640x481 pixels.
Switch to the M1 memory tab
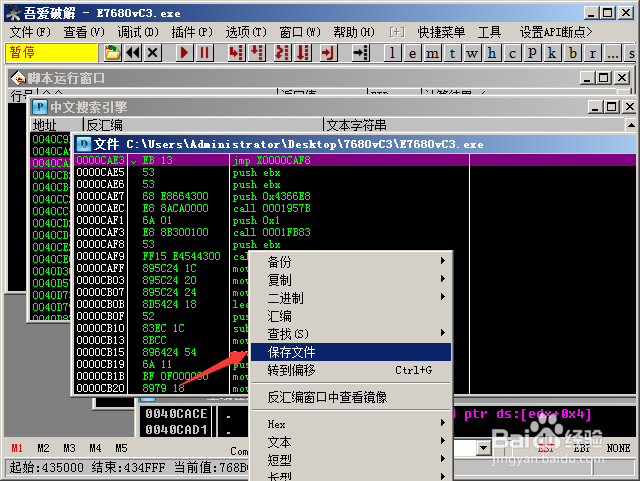click(x=17, y=448)
